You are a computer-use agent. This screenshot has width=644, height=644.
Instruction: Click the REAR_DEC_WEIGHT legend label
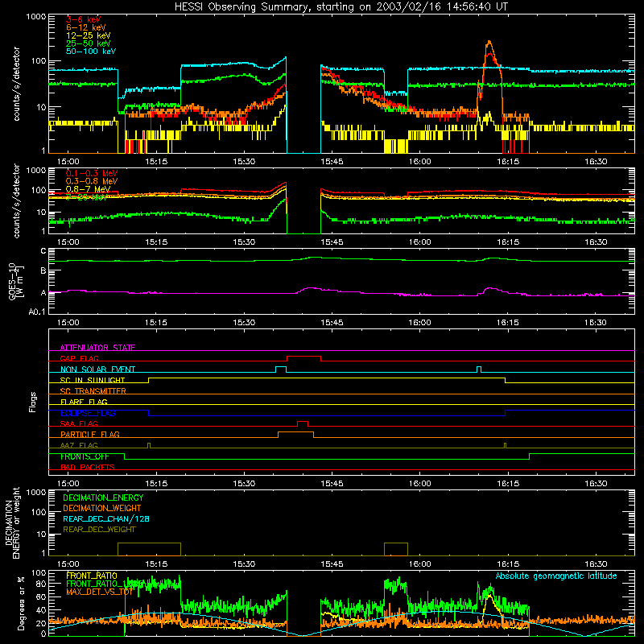99,530
